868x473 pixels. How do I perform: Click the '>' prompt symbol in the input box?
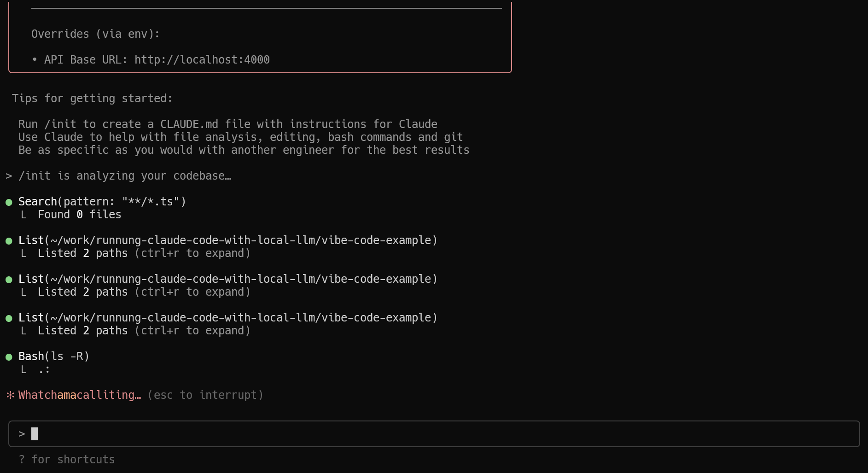click(22, 434)
